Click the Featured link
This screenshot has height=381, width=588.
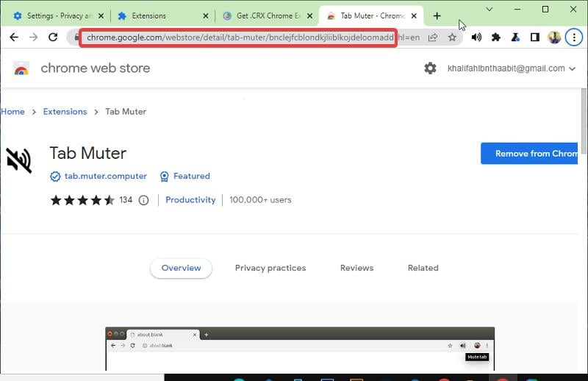192,176
